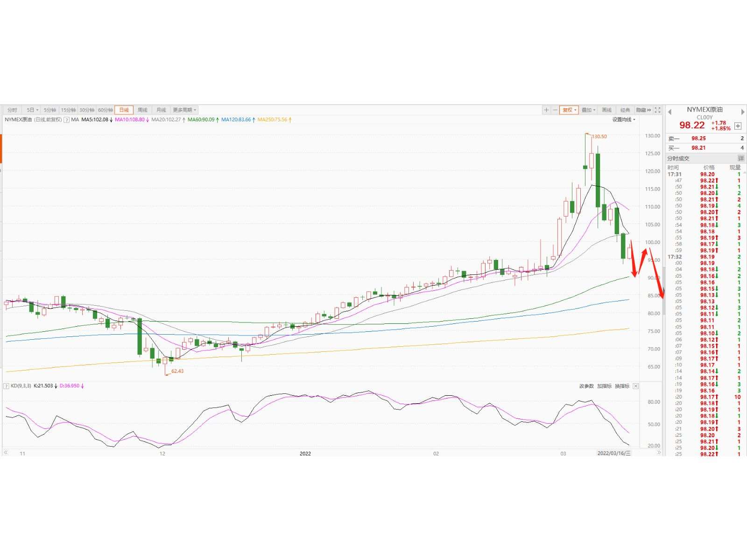
Task: Click the zoom out minus icon
Action: 555,110
